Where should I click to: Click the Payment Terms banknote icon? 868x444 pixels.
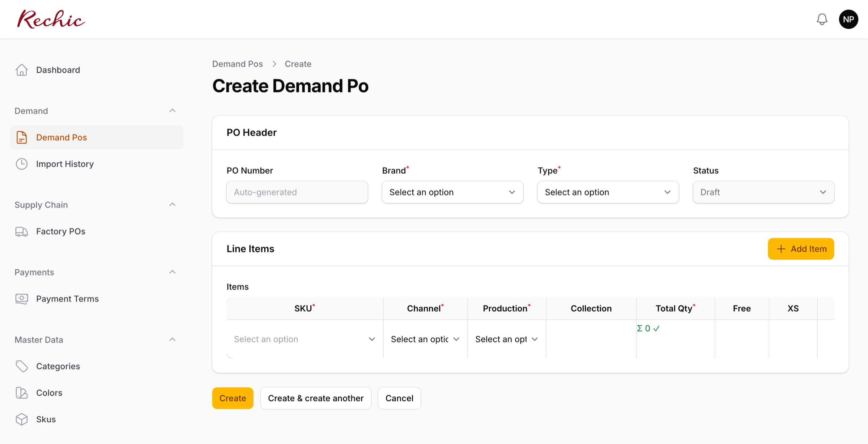[x=22, y=299]
